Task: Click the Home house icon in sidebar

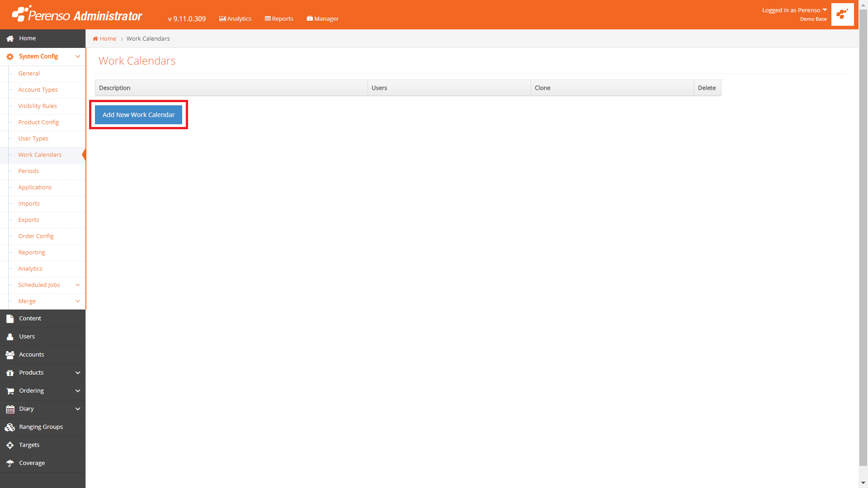Action: click(10, 38)
